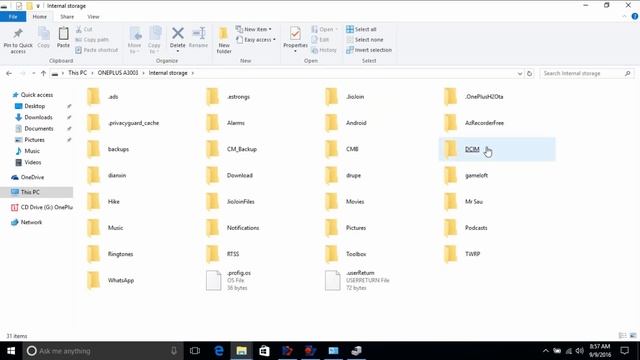The width and height of the screenshot is (640, 360).
Task: Click Open in the ribbon
Action: 324,29
